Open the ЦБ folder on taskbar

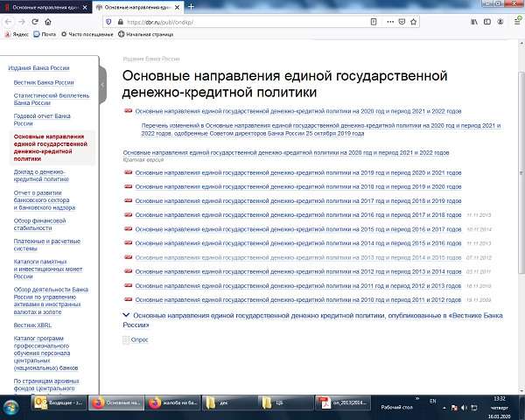click(x=285, y=402)
